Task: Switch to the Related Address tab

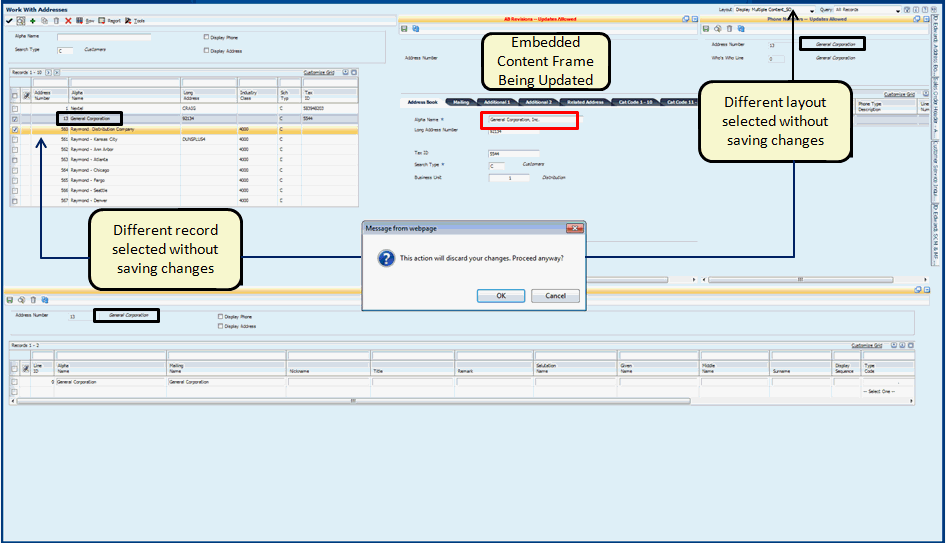Action: tap(585, 102)
